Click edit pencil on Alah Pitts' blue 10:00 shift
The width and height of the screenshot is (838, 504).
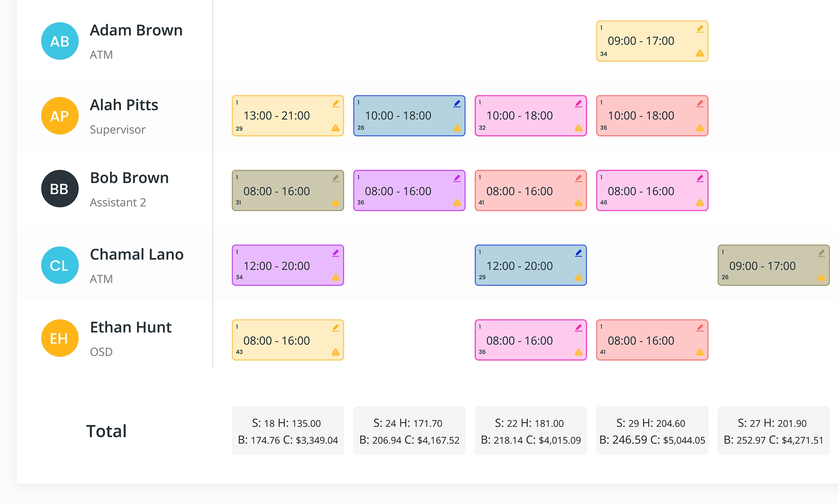point(457,104)
